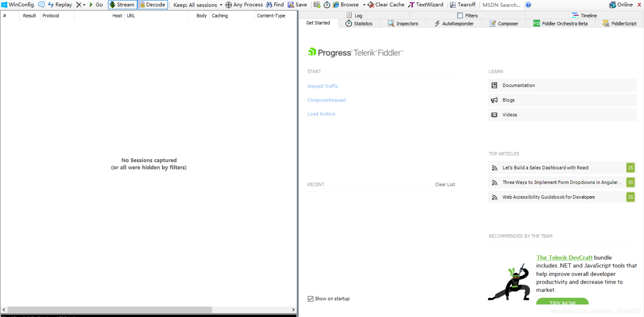Image resolution: width=644 pixels, height=317 pixels.
Task: Click Clear Cache
Action: point(386,5)
